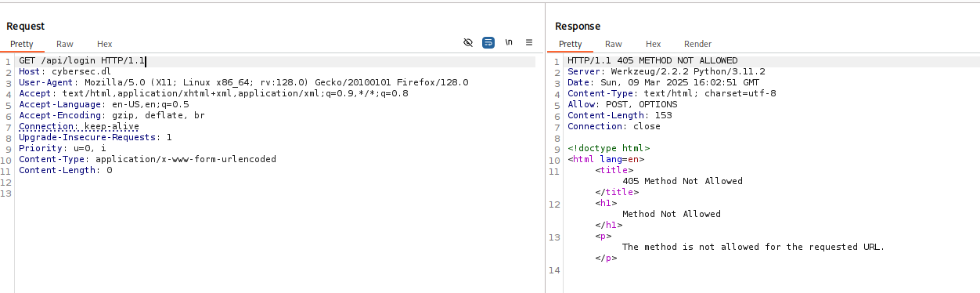Open the request hamburger options menu
The height and width of the screenshot is (293, 980).
529,42
